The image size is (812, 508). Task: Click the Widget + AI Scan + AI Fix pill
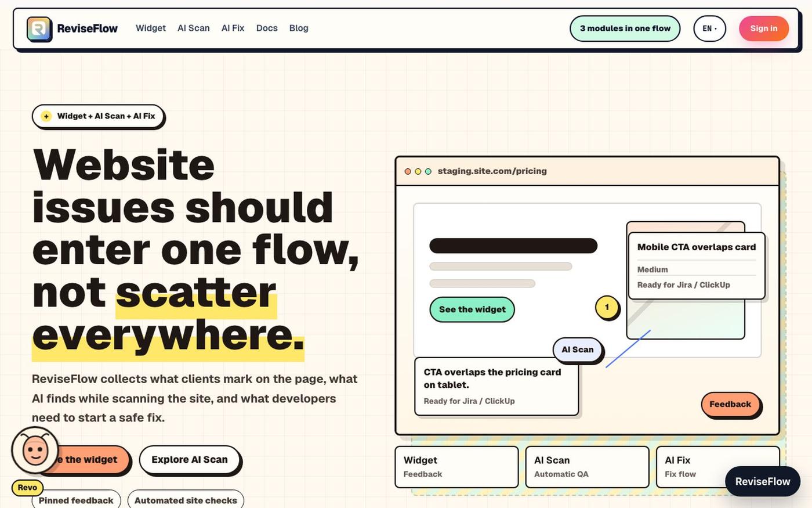[x=98, y=116]
